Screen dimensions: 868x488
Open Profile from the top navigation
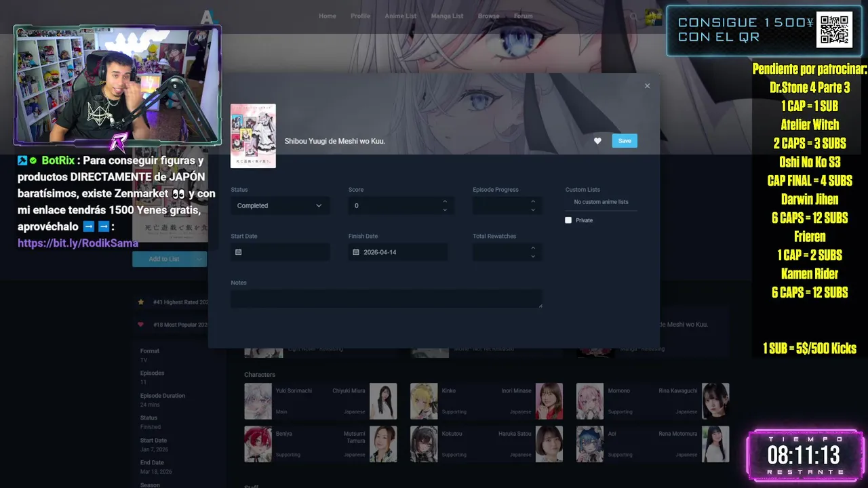tap(360, 16)
